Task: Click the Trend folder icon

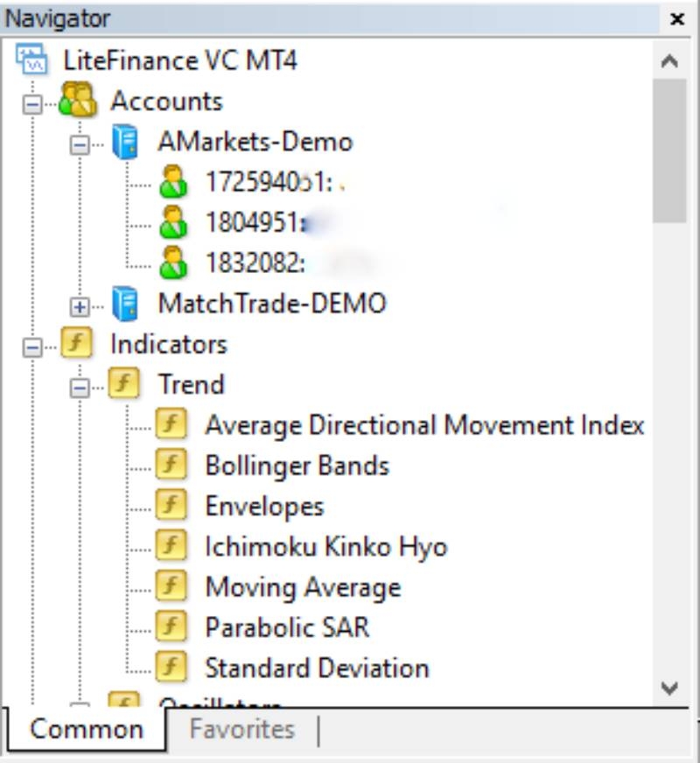Action: pyautogui.click(x=123, y=383)
